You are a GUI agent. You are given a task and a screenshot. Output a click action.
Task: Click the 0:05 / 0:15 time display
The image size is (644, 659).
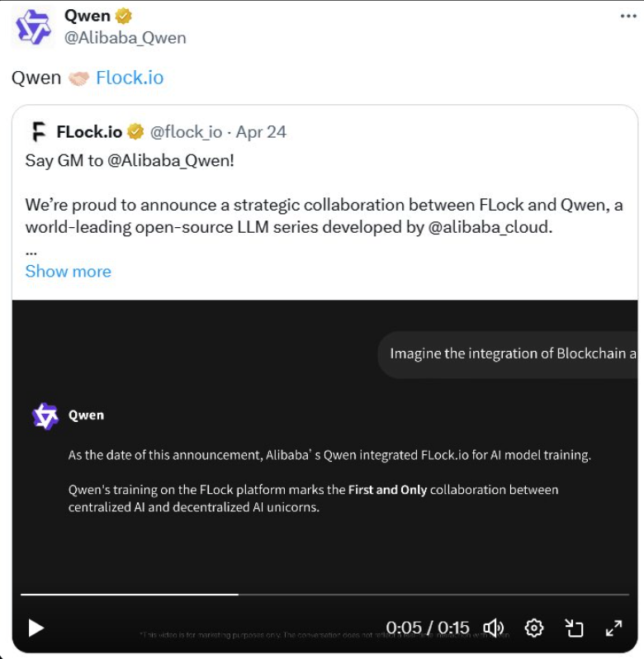tap(428, 628)
